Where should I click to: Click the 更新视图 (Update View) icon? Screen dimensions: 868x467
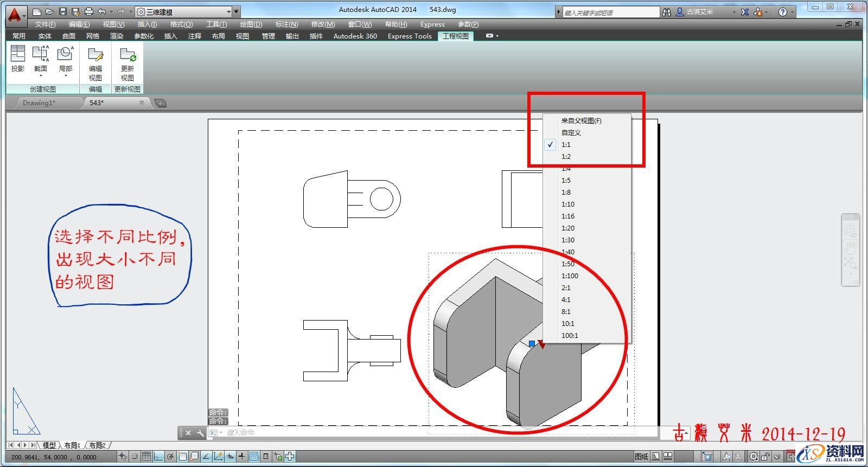[127, 63]
